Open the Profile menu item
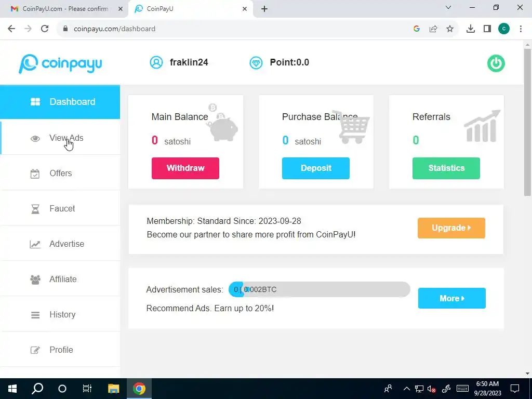 click(60, 350)
